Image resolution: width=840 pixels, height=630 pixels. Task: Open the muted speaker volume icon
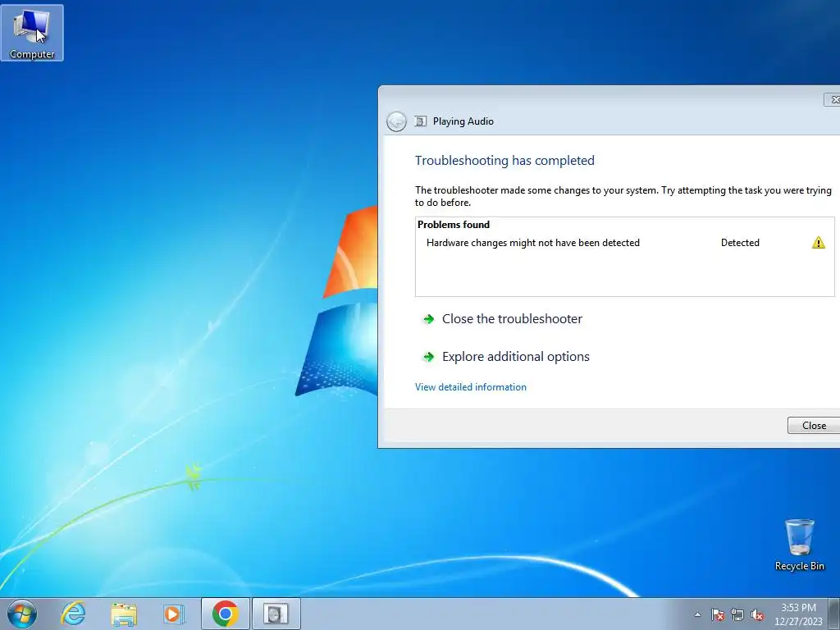click(757, 614)
